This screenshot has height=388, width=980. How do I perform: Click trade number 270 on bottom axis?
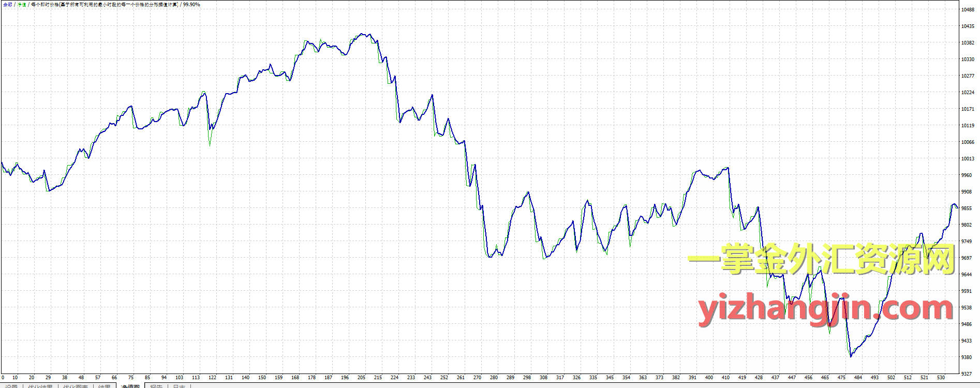click(x=477, y=378)
